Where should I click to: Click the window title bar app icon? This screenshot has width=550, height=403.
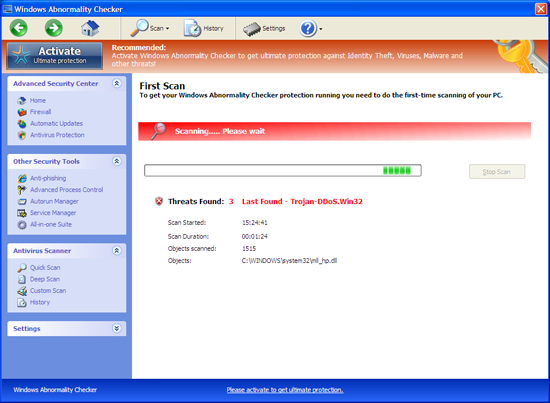point(7,9)
